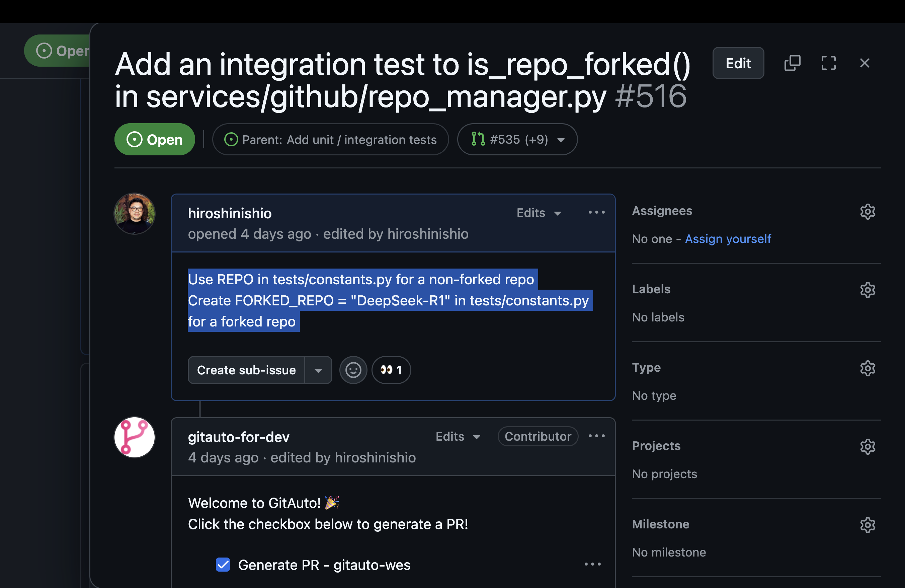The width and height of the screenshot is (905, 588).
Task: Click the Labels settings gear icon
Action: click(868, 289)
